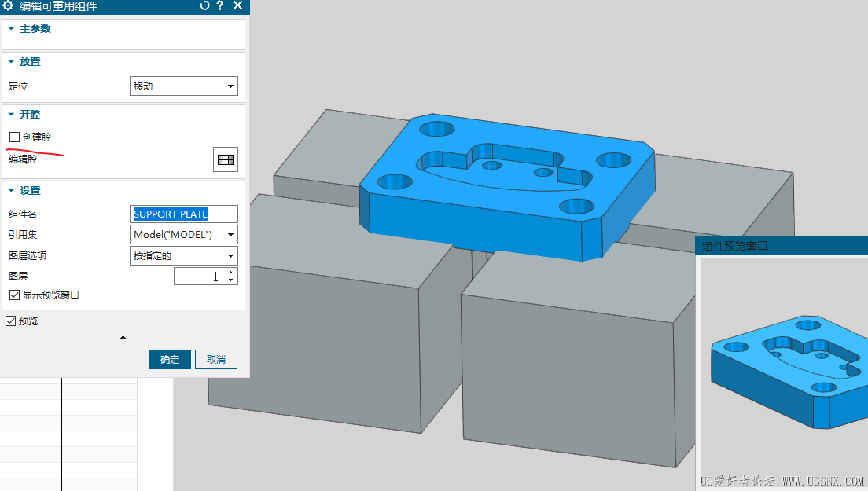The width and height of the screenshot is (868, 491).
Task: Click the 图层 number field
Action: [199, 276]
